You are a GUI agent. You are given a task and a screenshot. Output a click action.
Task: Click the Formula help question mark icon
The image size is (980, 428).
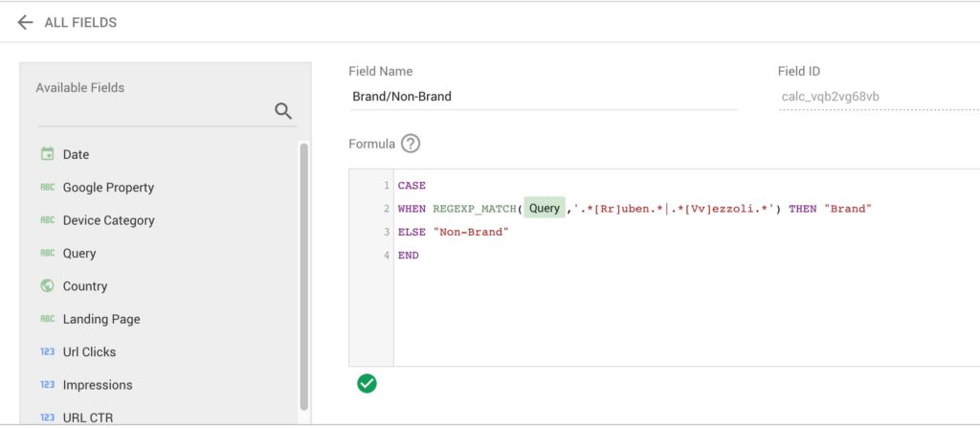[411, 144]
